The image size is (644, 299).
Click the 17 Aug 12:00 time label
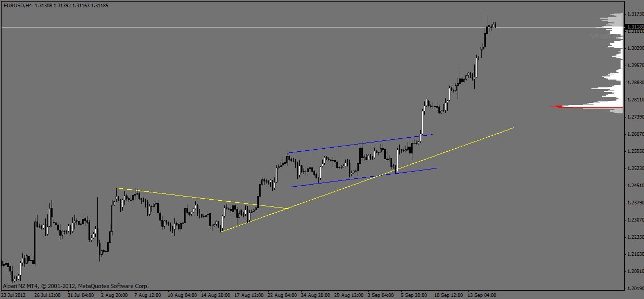point(249,295)
